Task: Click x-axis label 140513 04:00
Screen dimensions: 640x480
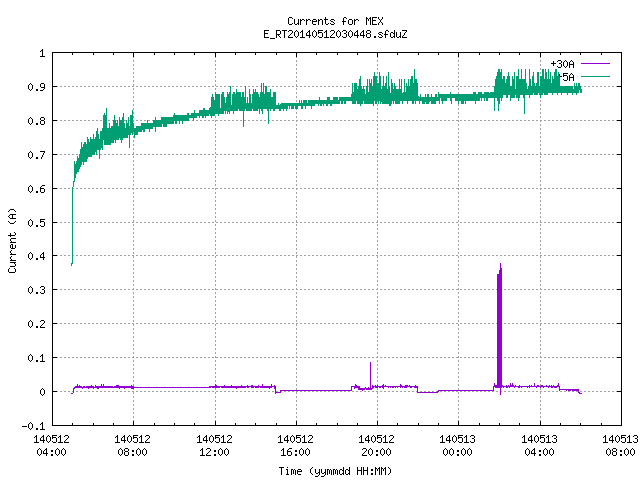Action: point(540,445)
